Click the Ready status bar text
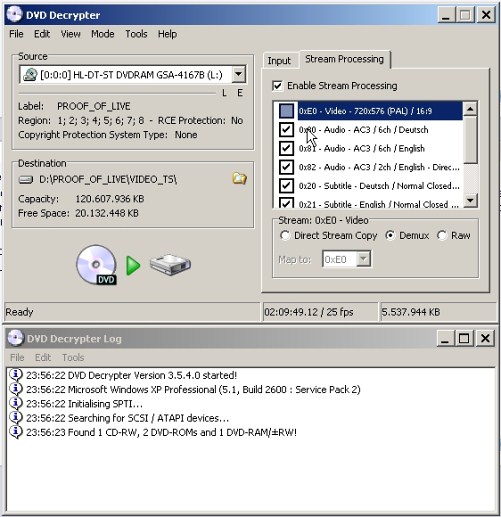Image resolution: width=501 pixels, height=517 pixels. tap(19, 312)
